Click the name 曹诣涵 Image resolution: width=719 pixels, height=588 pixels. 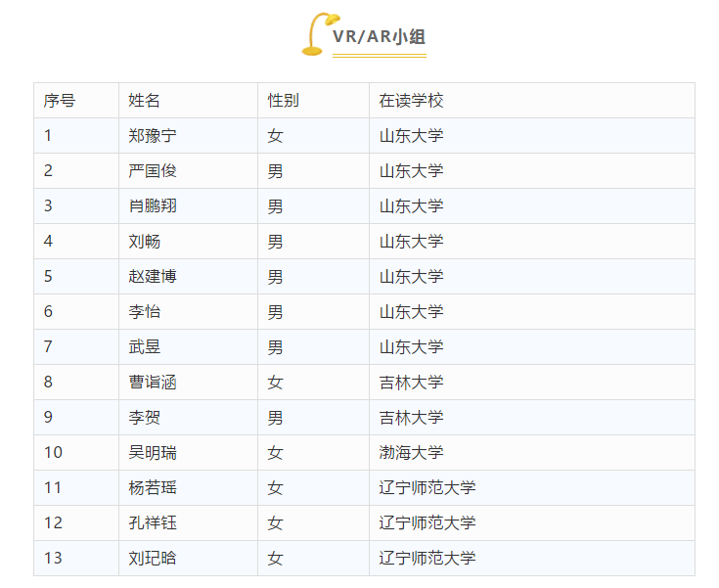point(153,383)
